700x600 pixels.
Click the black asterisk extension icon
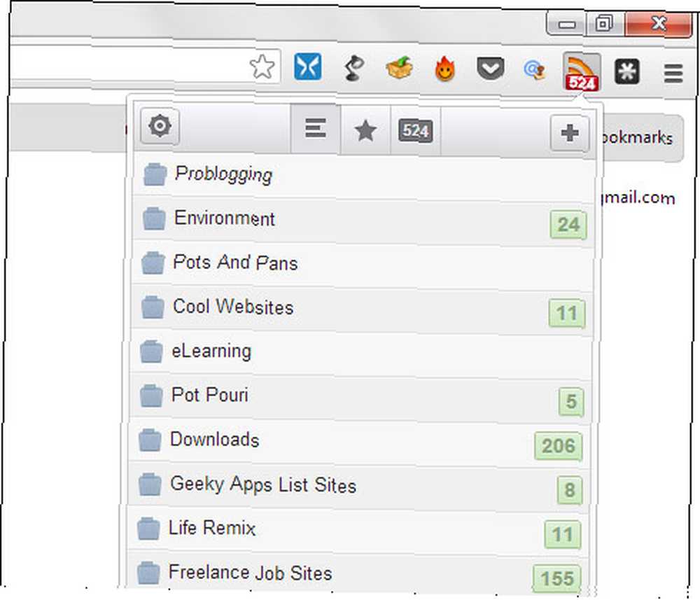coord(626,71)
